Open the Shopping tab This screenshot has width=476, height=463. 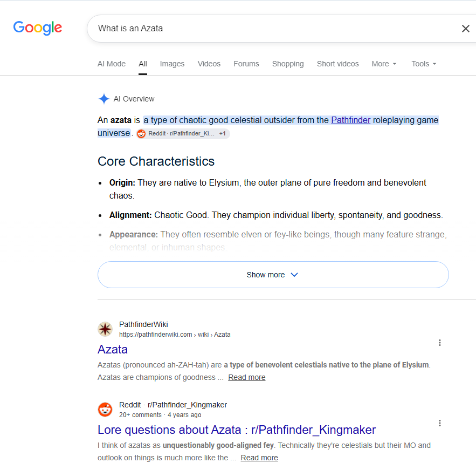(288, 64)
